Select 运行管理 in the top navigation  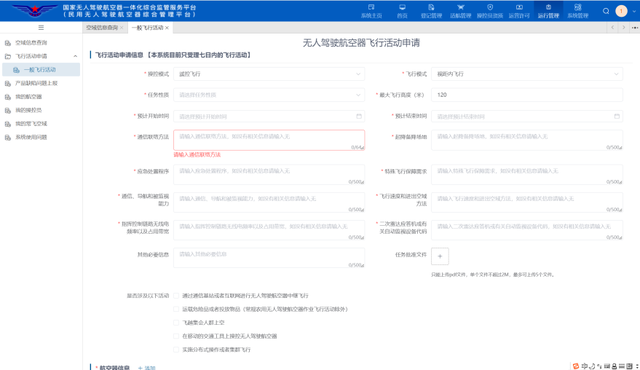[x=548, y=11]
